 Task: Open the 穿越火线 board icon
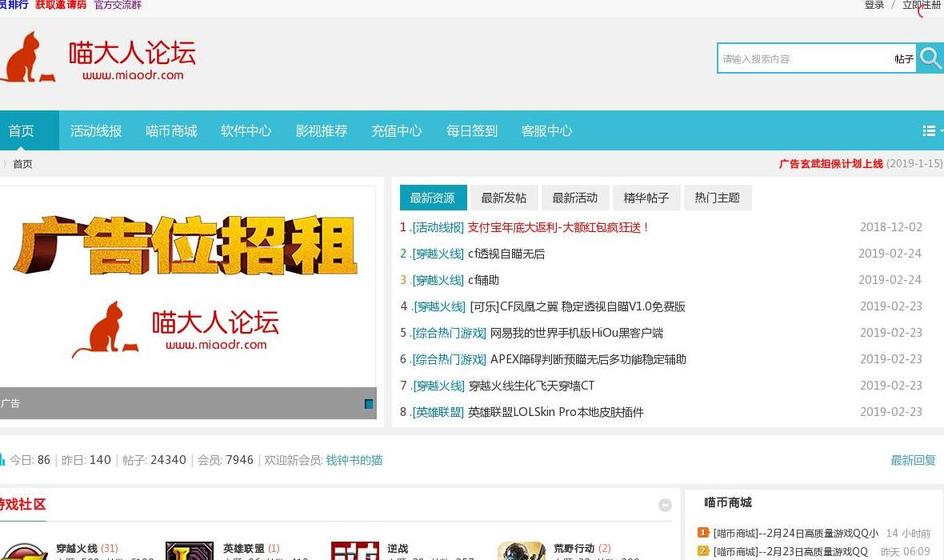point(24,551)
